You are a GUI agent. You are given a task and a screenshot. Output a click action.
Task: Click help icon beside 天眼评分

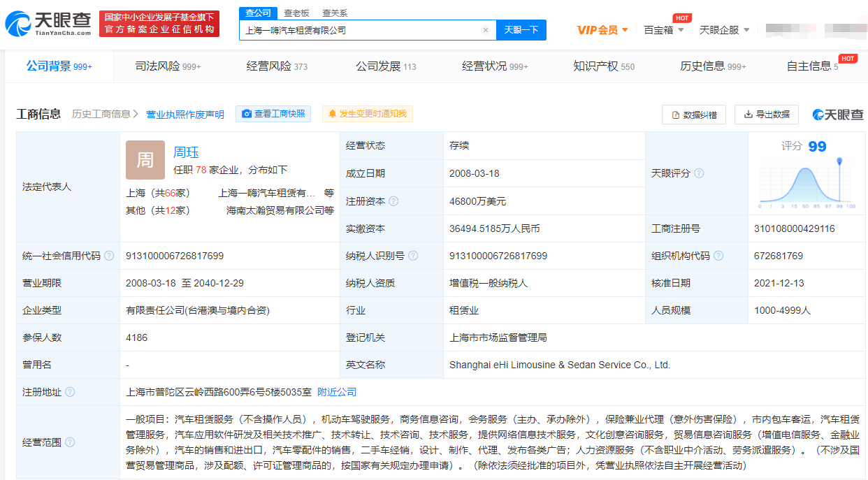pos(699,173)
